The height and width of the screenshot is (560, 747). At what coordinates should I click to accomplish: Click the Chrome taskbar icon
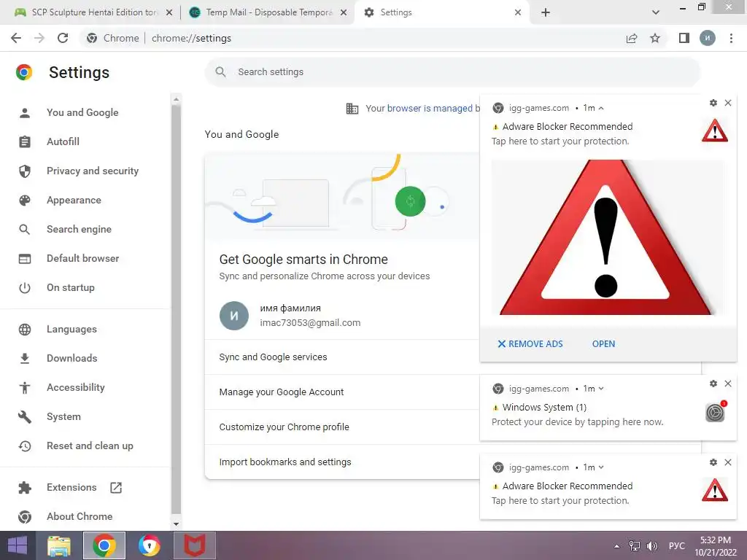pyautogui.click(x=104, y=545)
